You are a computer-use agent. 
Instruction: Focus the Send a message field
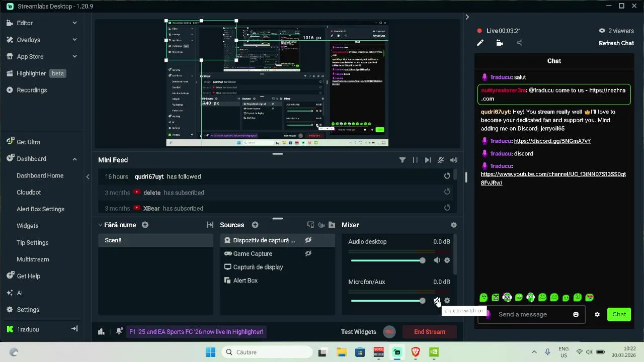[531, 314]
